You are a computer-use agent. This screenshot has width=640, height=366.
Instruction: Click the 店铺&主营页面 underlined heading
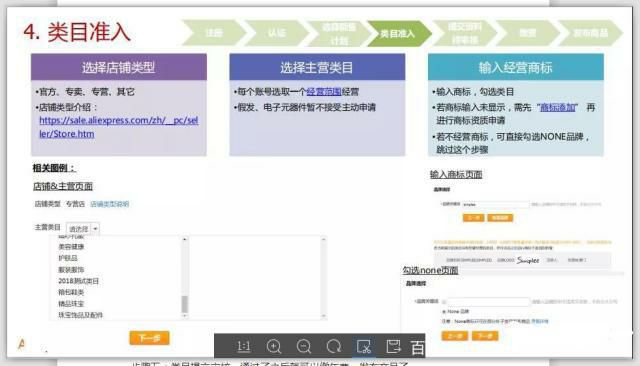(x=63, y=186)
